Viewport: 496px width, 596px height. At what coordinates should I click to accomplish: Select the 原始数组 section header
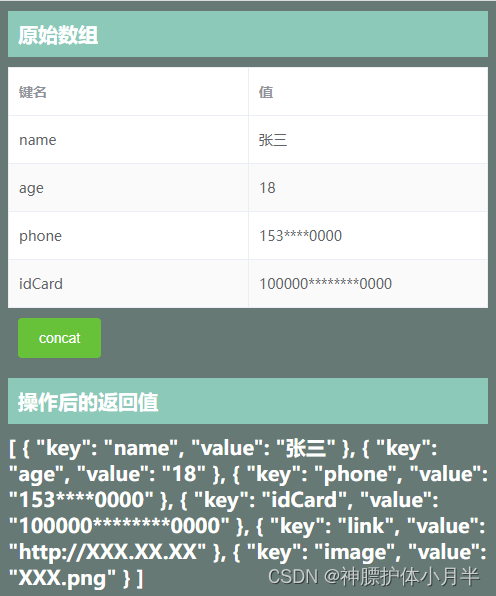tap(248, 34)
